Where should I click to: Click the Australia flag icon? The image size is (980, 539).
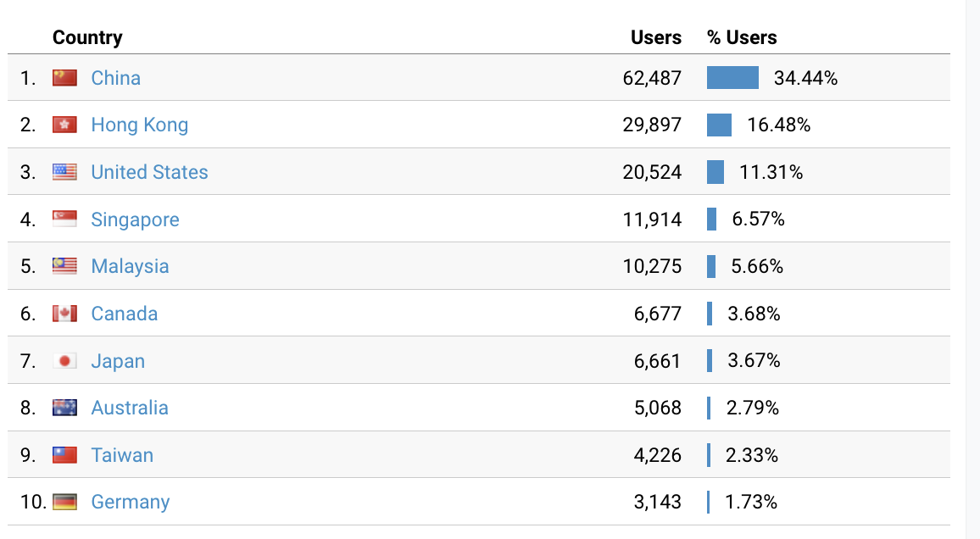coord(64,408)
